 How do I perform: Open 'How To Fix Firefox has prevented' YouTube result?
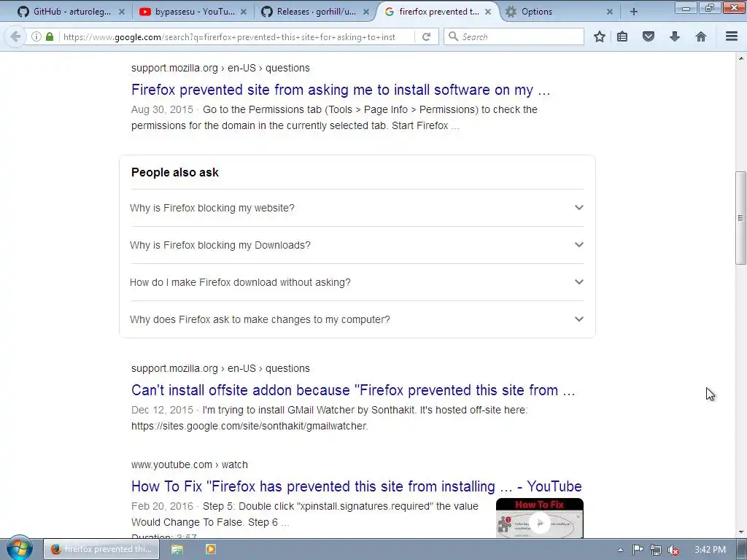pos(356,486)
